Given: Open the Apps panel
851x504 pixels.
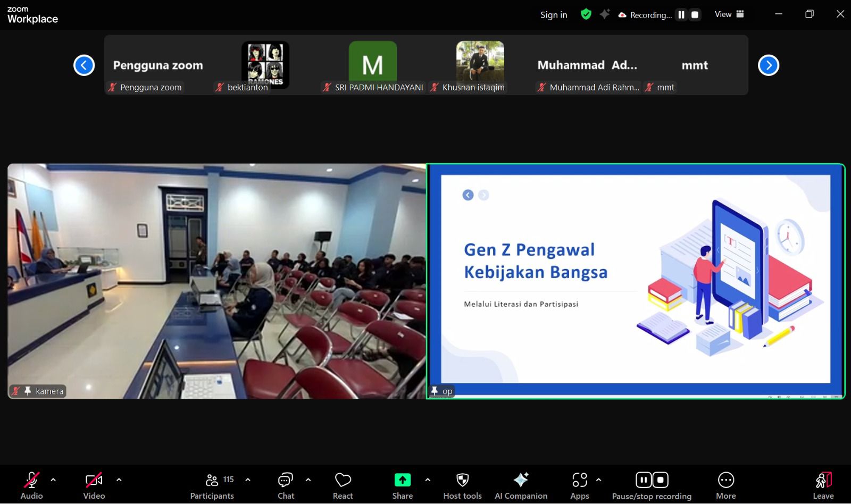Looking at the screenshot, I should coord(579,485).
